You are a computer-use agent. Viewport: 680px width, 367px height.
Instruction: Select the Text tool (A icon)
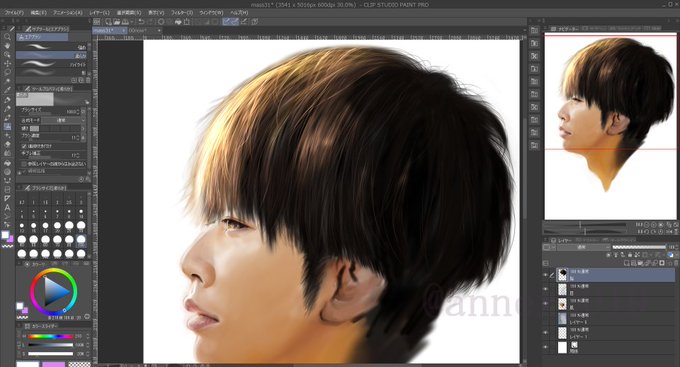tap(7, 208)
